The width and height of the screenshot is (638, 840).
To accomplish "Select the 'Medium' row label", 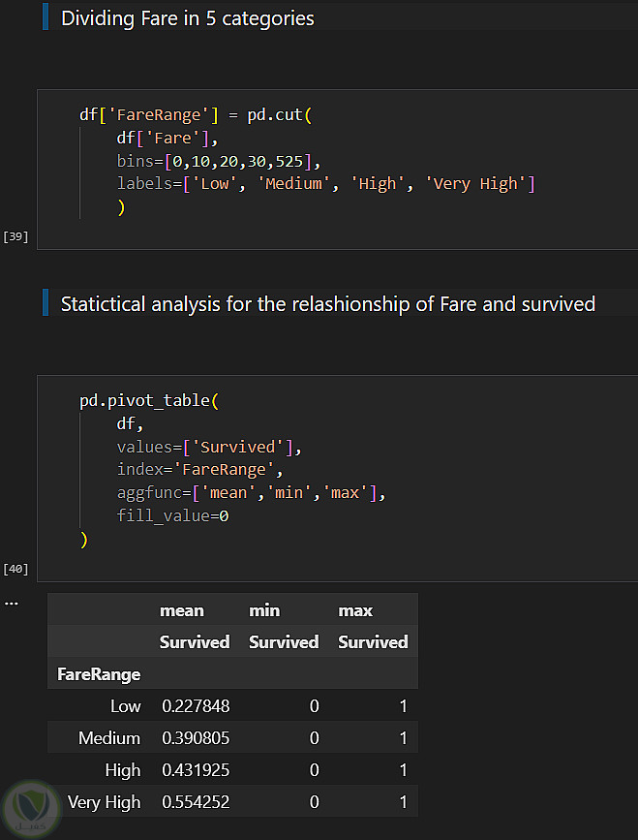I will tap(109, 738).
